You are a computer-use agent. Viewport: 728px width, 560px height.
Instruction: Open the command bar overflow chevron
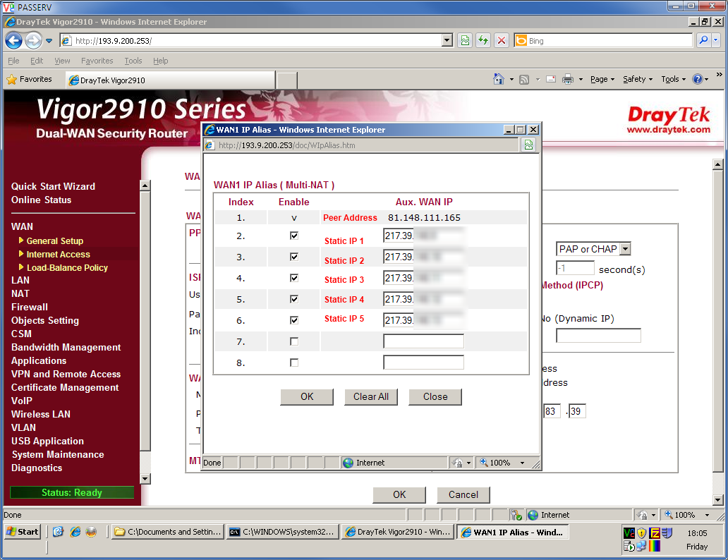pyautogui.click(x=719, y=74)
